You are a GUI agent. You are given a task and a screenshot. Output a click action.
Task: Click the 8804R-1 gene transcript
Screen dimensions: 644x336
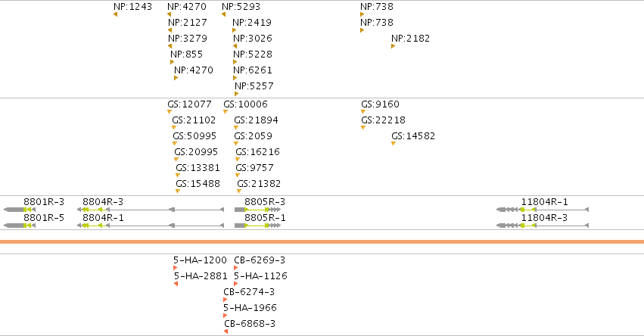tap(151, 226)
